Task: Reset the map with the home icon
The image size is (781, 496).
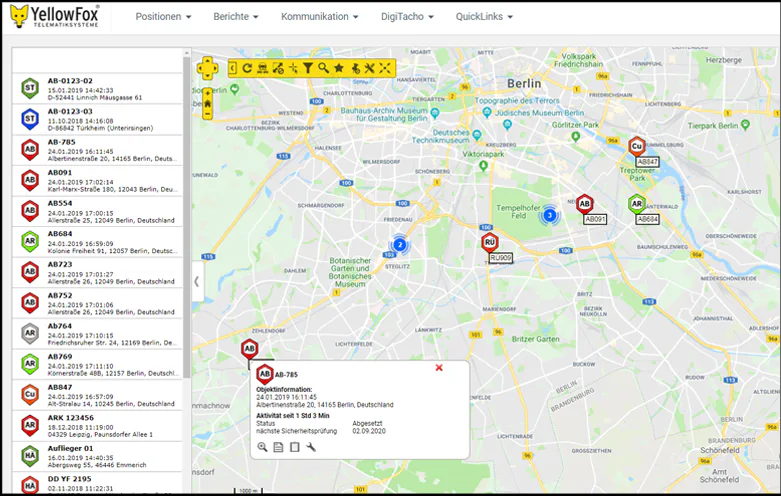Action: tap(208, 104)
